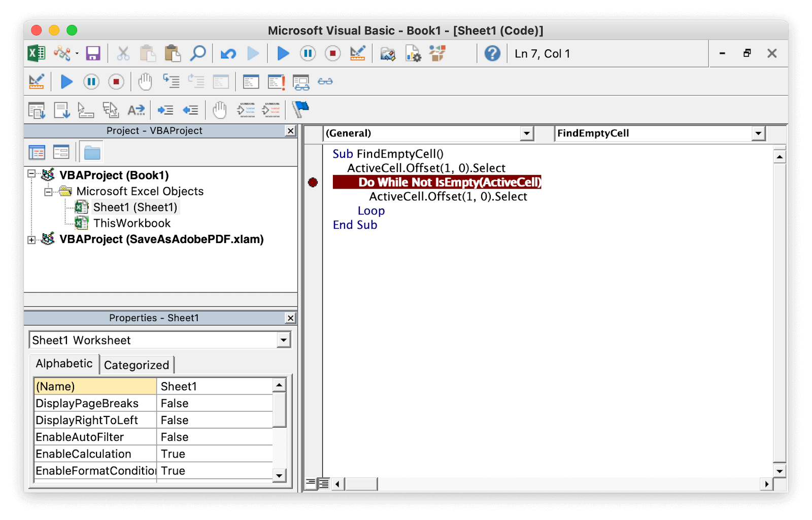The height and width of the screenshot is (520, 812).
Task: Expand the VBAProject (SaveAsAdobePDF.xlam) node
Action: point(31,240)
